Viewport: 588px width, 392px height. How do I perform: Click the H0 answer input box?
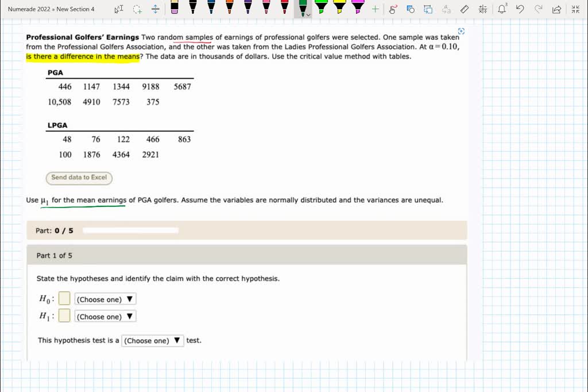pos(64,298)
